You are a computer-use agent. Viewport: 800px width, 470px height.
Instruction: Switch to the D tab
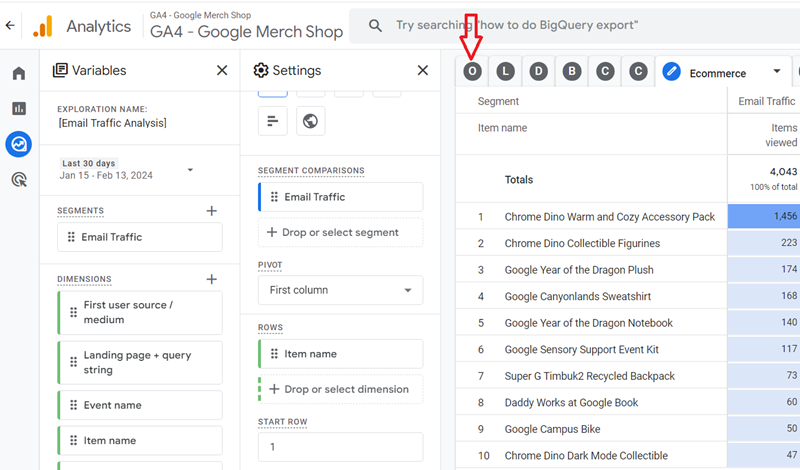tap(538, 71)
